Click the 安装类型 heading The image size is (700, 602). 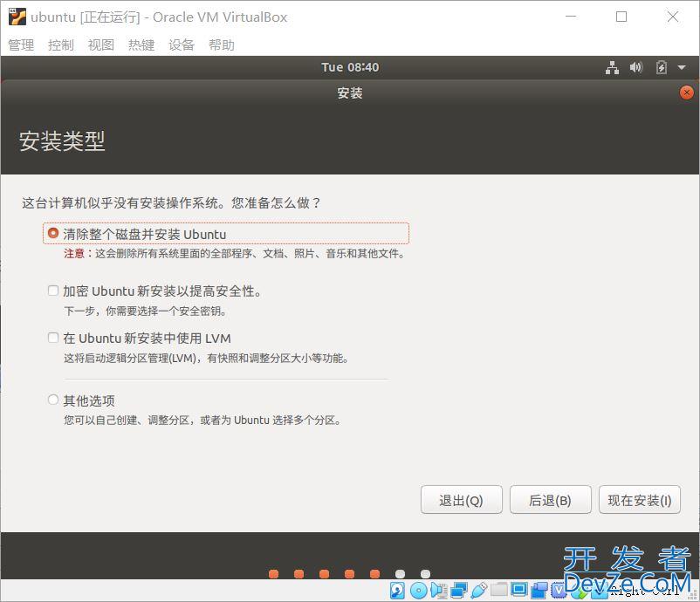(62, 141)
